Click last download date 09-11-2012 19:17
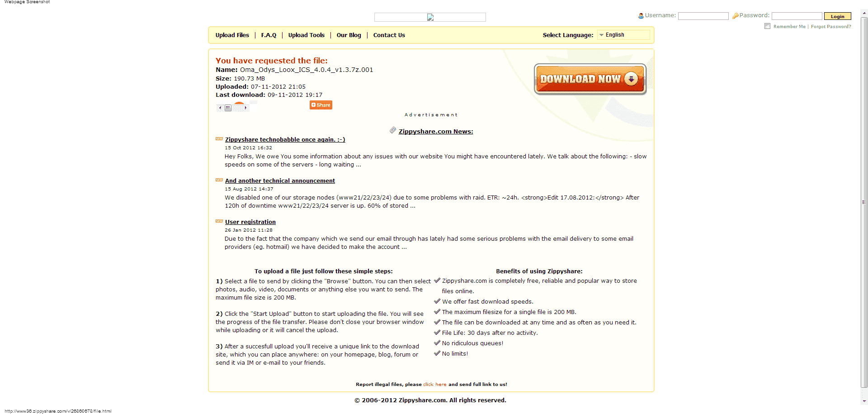The height and width of the screenshot is (414, 868). pyautogui.click(x=295, y=95)
